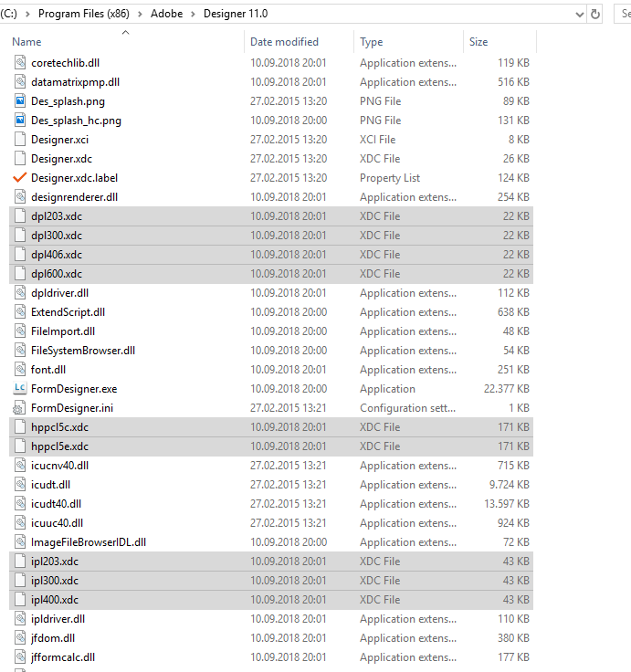Click the jfformcalc.dll file icon
This screenshot has height=672, width=631.
pos(20,657)
